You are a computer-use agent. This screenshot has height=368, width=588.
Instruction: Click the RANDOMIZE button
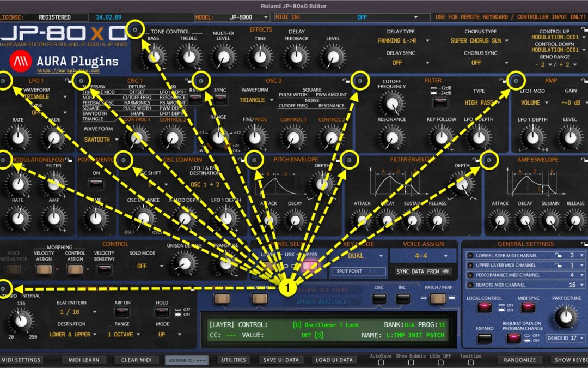click(519, 360)
